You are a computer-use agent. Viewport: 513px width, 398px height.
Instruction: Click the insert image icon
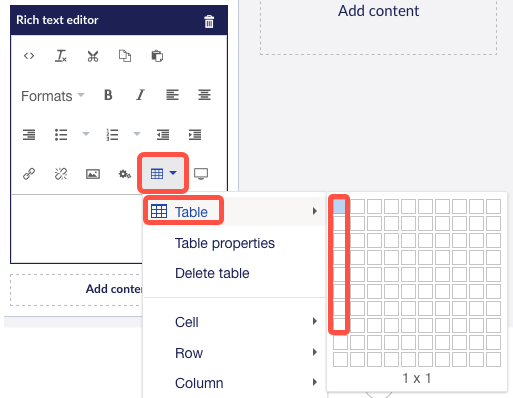[x=93, y=174]
